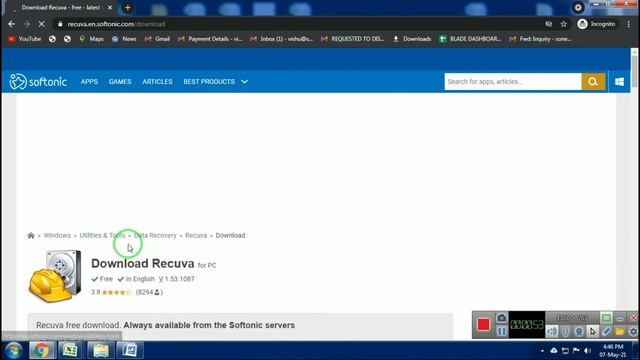Click the orange search magnifier button

point(593,82)
